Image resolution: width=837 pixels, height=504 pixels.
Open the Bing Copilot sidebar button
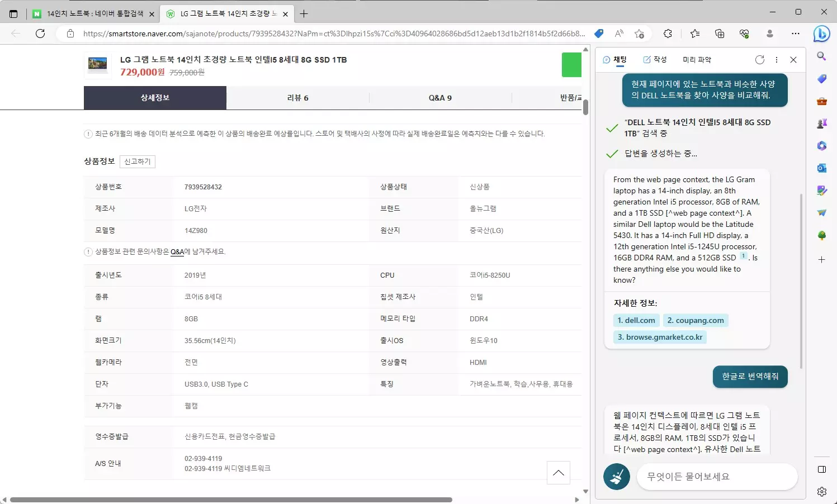pyautogui.click(x=821, y=34)
